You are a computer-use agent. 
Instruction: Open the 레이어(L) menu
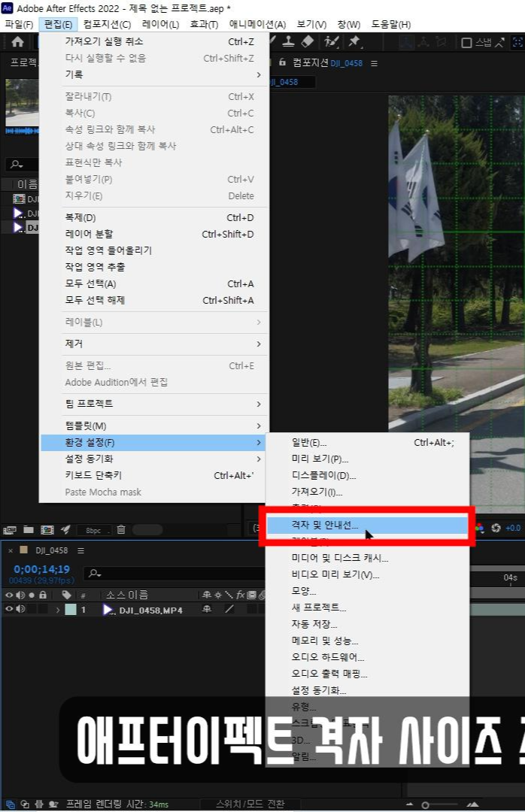pos(160,24)
